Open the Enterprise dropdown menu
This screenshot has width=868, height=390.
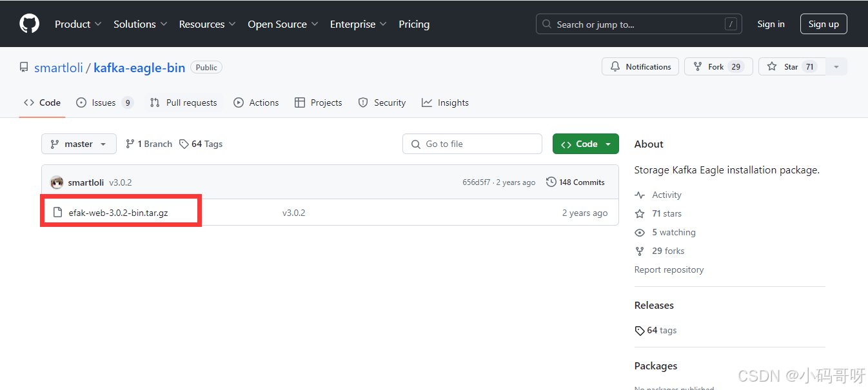tap(359, 24)
